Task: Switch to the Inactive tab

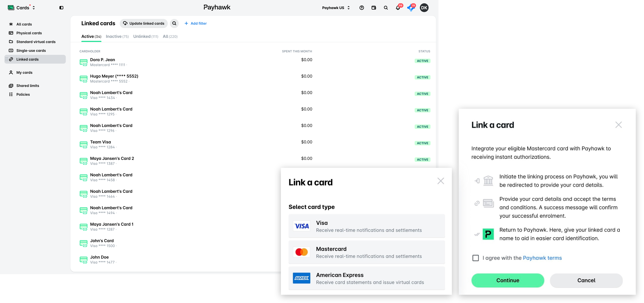Action: tap(117, 36)
